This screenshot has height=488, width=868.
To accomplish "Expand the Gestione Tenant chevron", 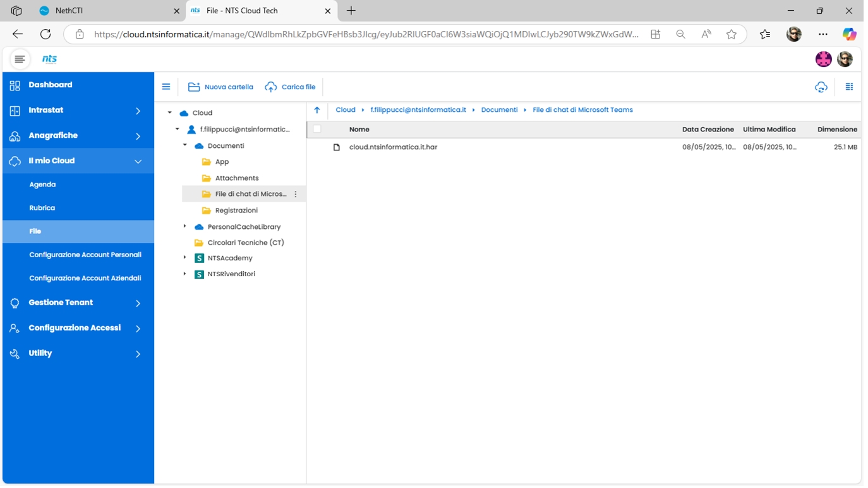I will [x=138, y=303].
